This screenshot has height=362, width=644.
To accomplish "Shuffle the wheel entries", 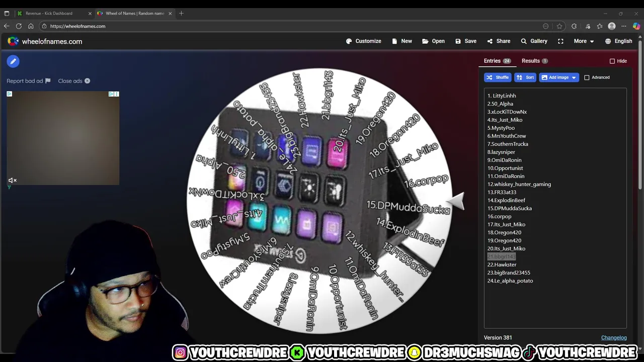I will (x=498, y=77).
